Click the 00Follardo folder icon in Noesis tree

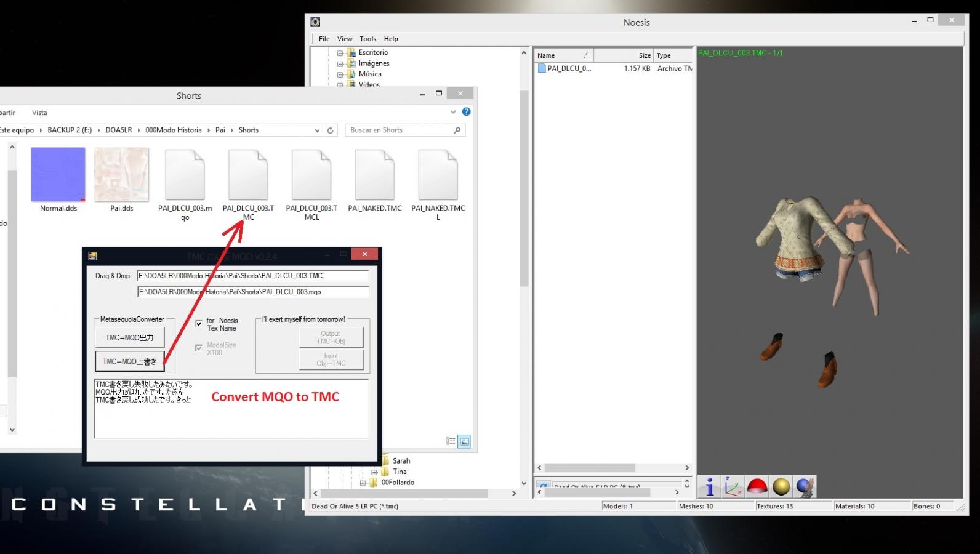[x=374, y=483]
